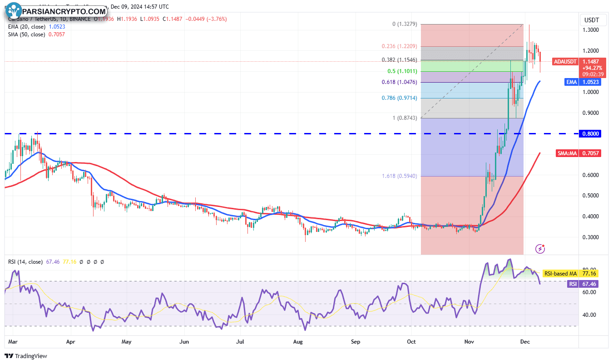Click the blue EMA label tag
The height and width of the screenshot is (364, 613).
pyautogui.click(x=571, y=82)
